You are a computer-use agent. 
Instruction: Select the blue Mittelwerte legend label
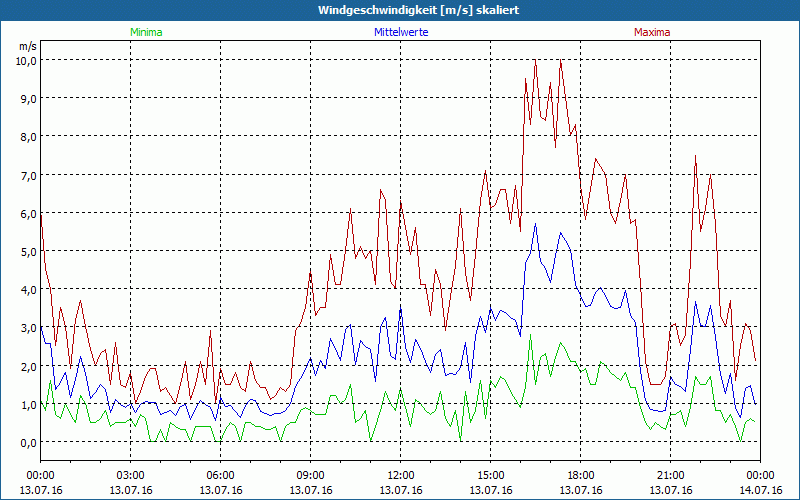coord(400,32)
